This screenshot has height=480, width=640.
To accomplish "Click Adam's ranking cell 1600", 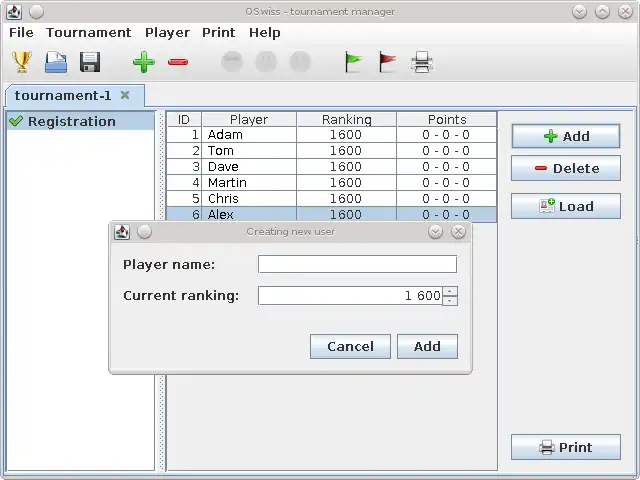I will coord(346,135).
